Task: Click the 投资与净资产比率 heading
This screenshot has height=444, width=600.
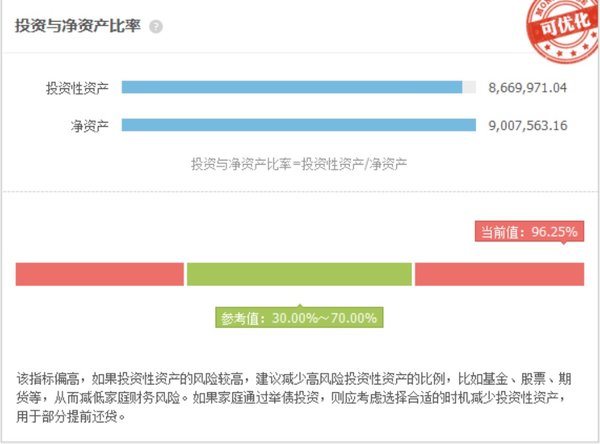Action: point(78,26)
